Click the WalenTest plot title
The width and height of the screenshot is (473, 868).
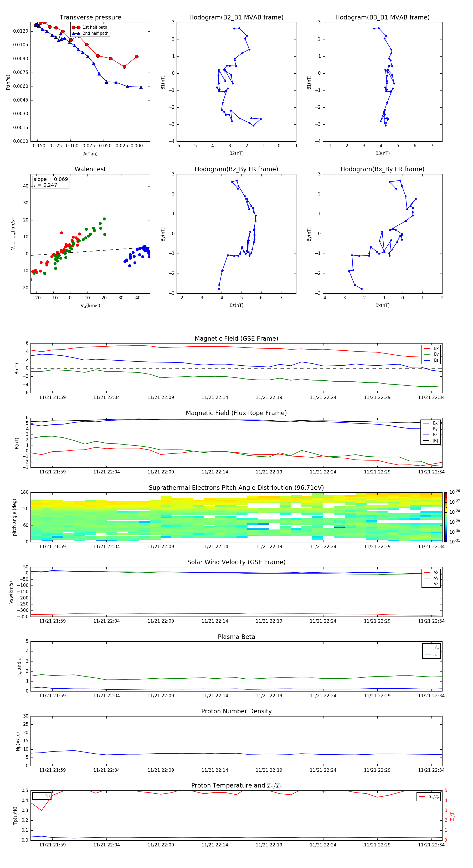point(90,169)
